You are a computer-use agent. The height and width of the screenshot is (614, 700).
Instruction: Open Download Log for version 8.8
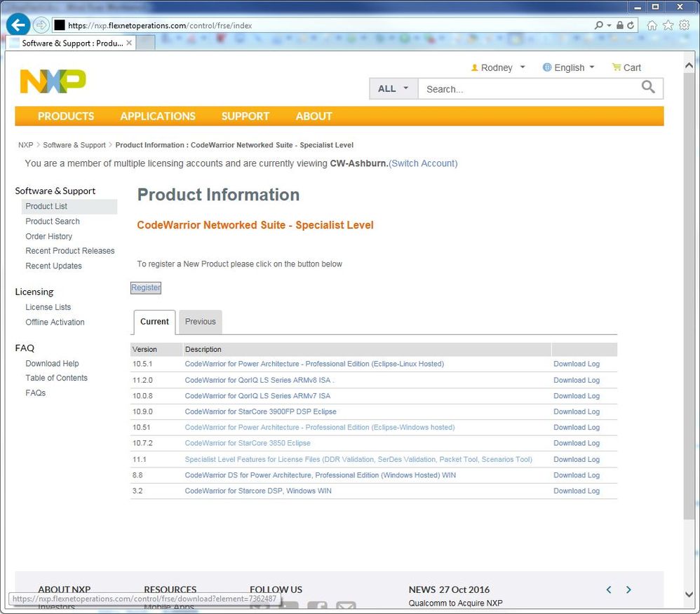click(577, 475)
